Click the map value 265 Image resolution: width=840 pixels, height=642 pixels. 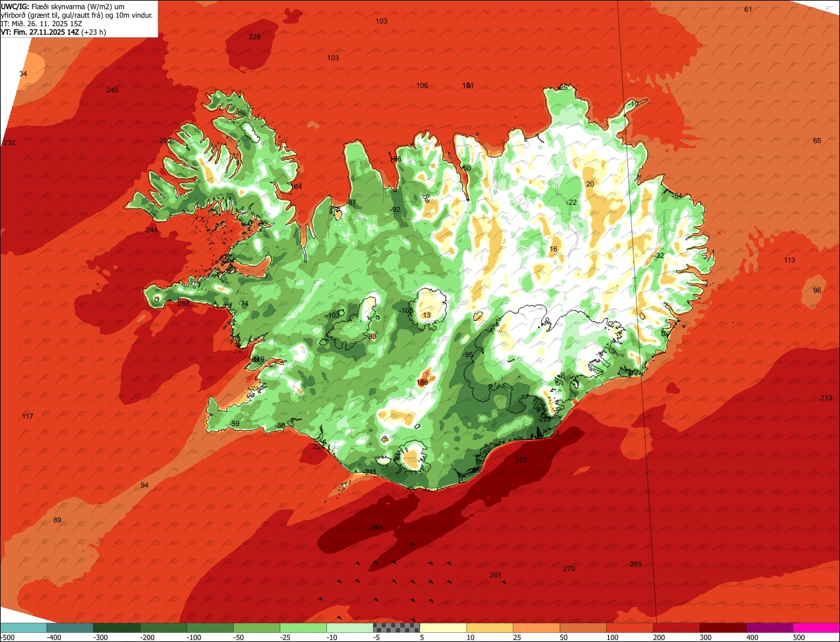pos(636,564)
